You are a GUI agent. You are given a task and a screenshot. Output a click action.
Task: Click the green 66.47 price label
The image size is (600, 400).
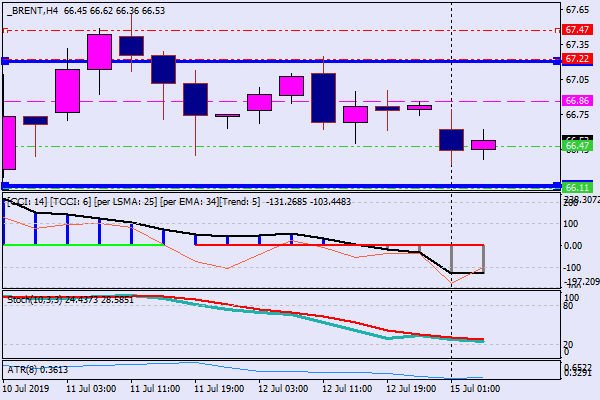(x=577, y=146)
